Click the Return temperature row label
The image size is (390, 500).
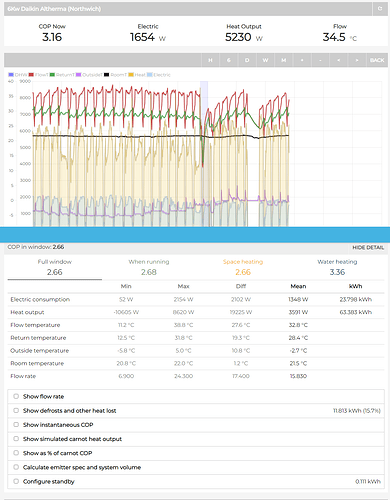point(38,338)
